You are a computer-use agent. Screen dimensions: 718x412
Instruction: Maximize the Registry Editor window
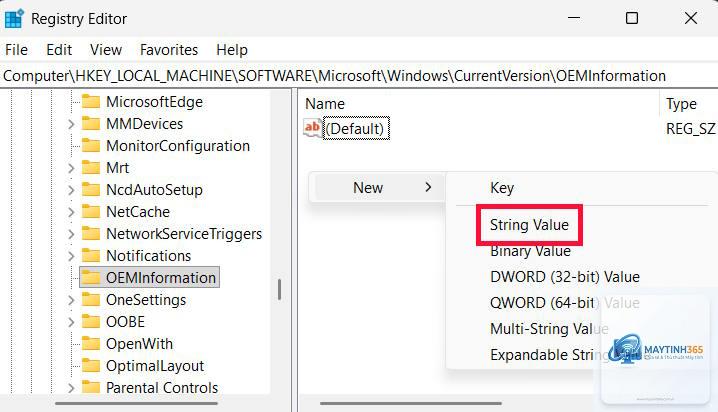point(632,18)
